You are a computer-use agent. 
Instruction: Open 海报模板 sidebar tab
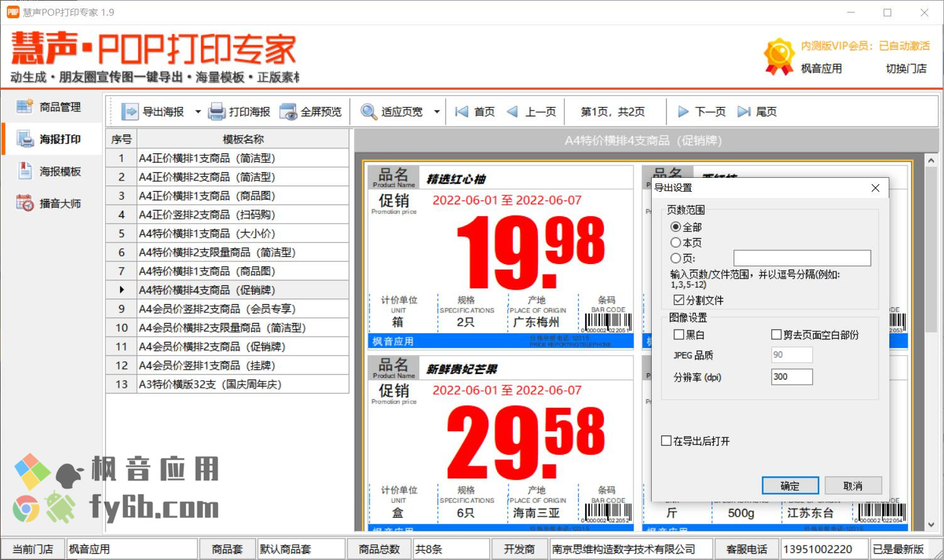click(52, 171)
